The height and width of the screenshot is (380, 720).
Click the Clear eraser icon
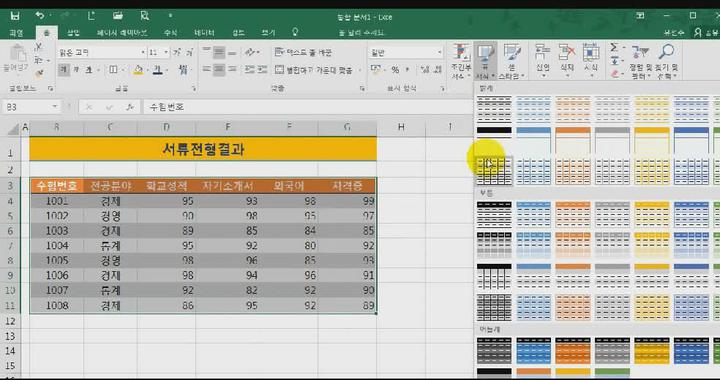click(614, 73)
